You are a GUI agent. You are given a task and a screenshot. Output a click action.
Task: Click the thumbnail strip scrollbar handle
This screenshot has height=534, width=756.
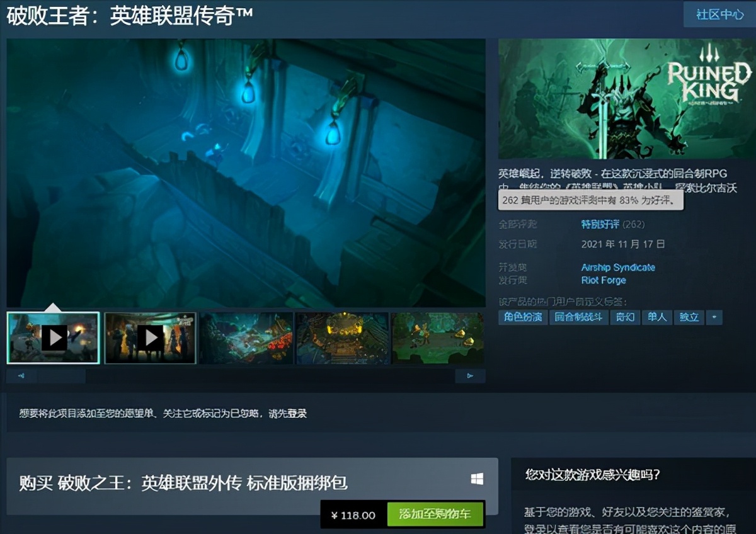tap(61, 376)
